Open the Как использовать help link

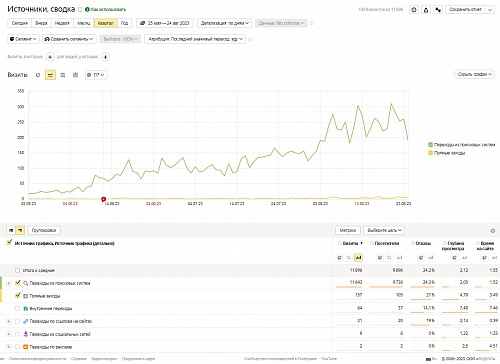pos(106,9)
